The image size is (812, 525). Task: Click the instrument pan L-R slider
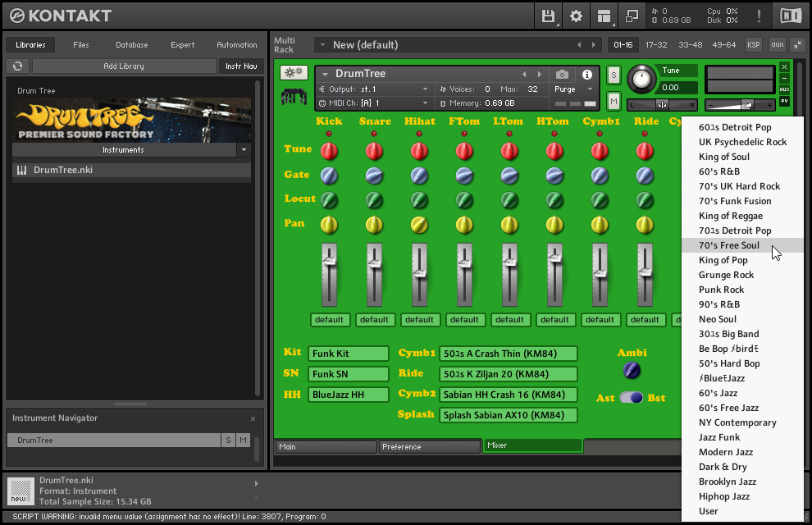663,105
